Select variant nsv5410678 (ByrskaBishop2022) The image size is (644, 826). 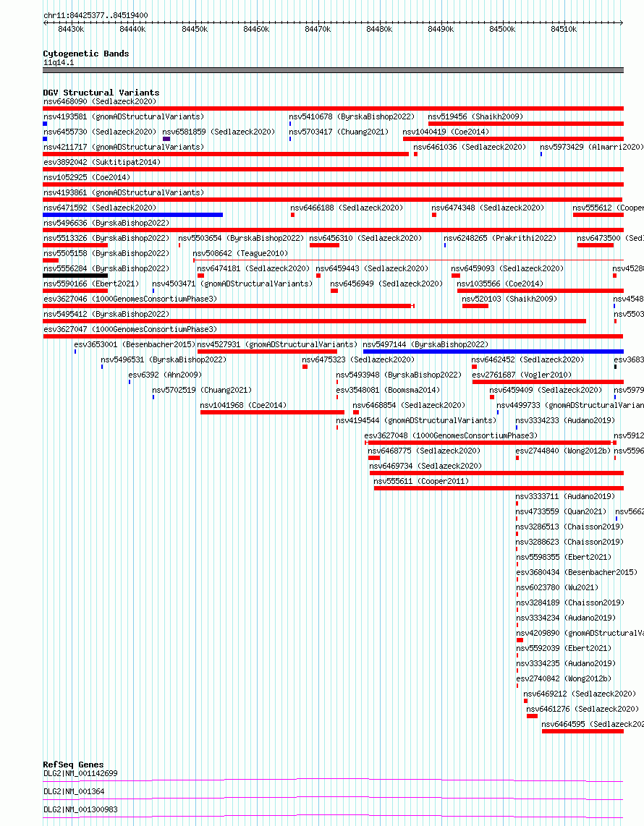pos(352,117)
